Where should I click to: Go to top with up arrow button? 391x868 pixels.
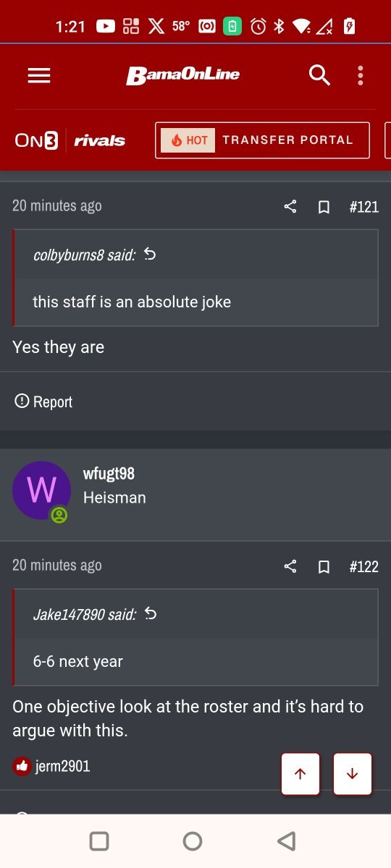(x=300, y=773)
